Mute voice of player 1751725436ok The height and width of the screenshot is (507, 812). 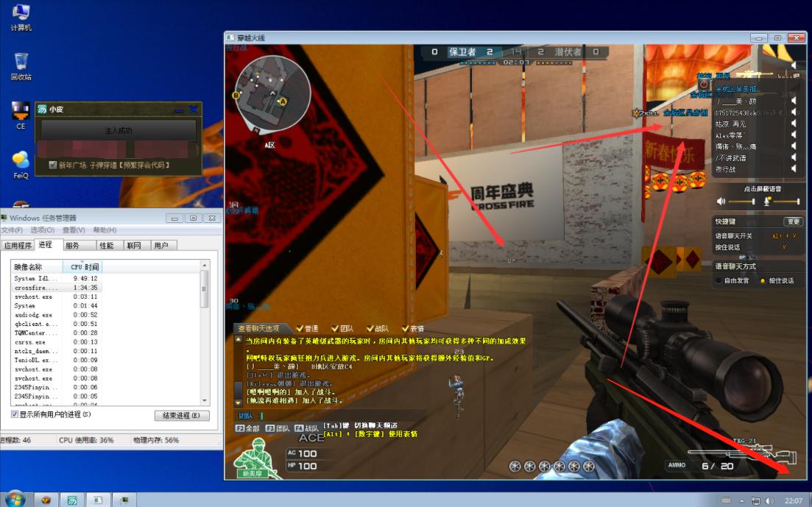(794, 112)
